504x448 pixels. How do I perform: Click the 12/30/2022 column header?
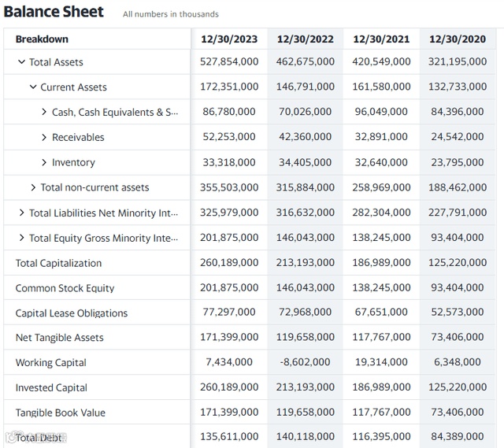point(306,39)
